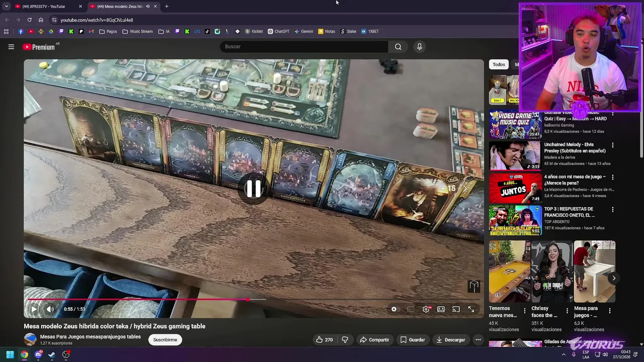644x362 pixels.
Task: Open Facebook bookmark icon
Action: click(x=21, y=31)
